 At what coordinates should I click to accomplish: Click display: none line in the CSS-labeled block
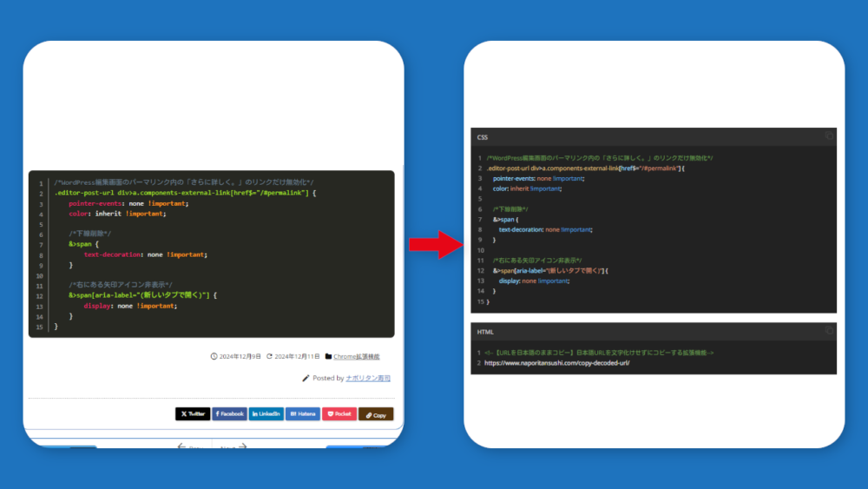534,281
